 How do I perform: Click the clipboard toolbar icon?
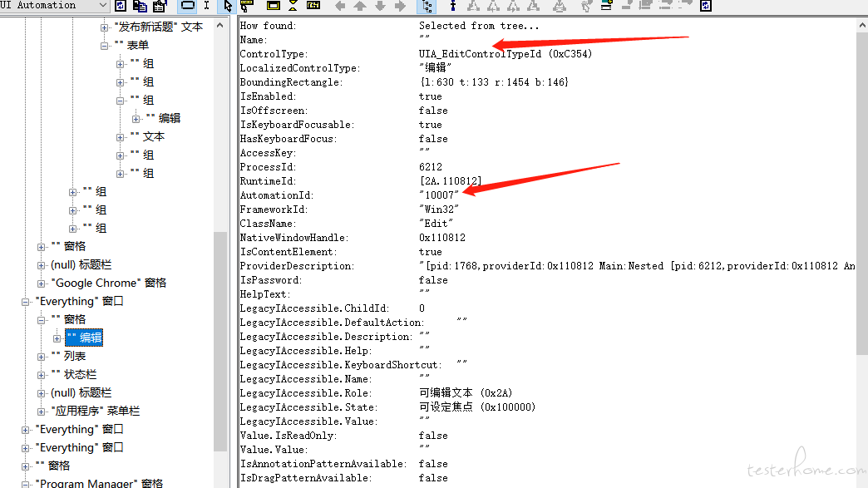pos(160,6)
